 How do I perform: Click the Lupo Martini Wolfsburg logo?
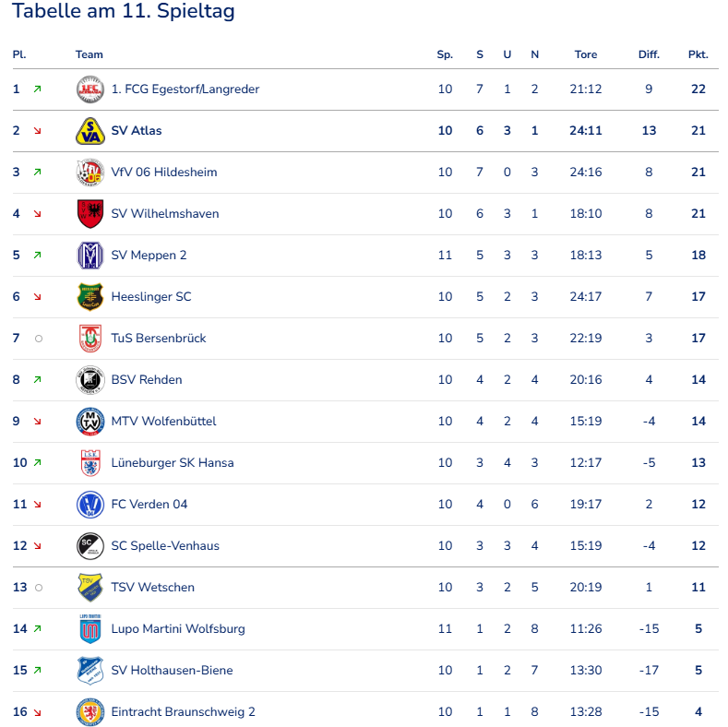[x=90, y=629]
